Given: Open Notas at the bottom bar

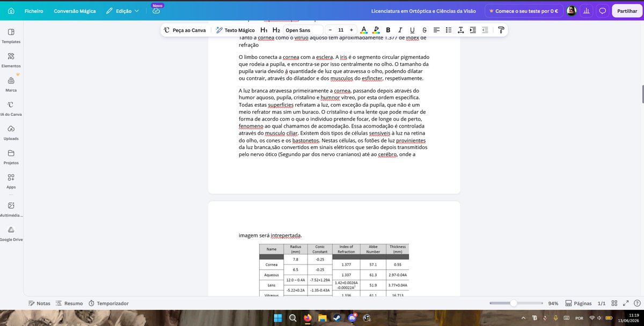Looking at the screenshot, I should [x=39, y=303].
